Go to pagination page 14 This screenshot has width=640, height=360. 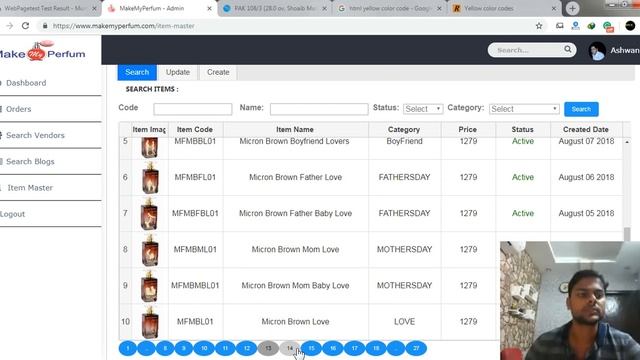coord(290,348)
